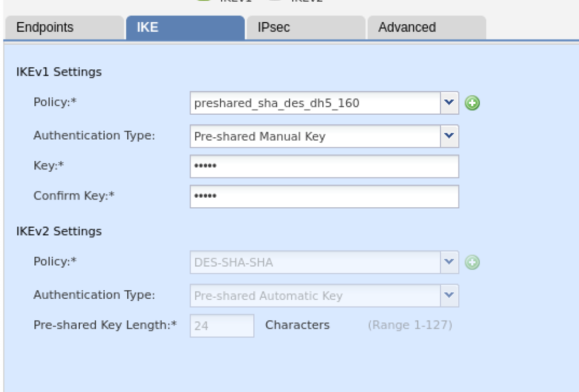Click the Pre-shared Manual Key selection box
The height and width of the screenshot is (392, 579).
tap(315, 136)
